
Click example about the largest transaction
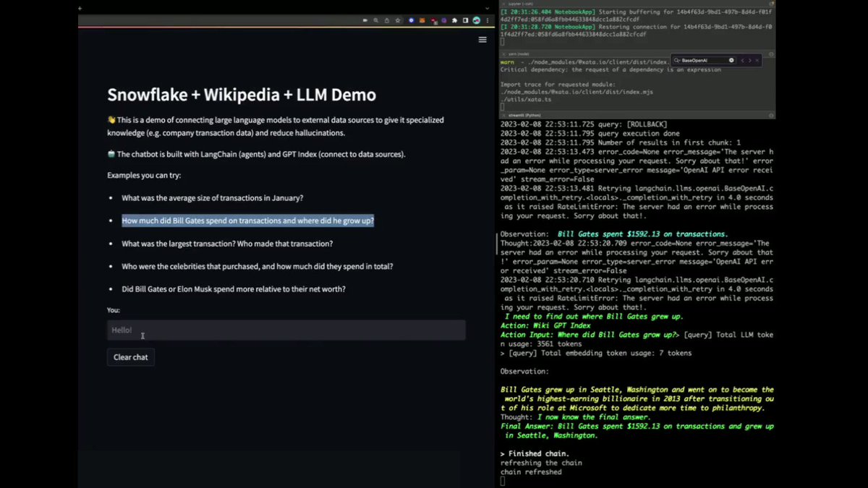point(227,244)
